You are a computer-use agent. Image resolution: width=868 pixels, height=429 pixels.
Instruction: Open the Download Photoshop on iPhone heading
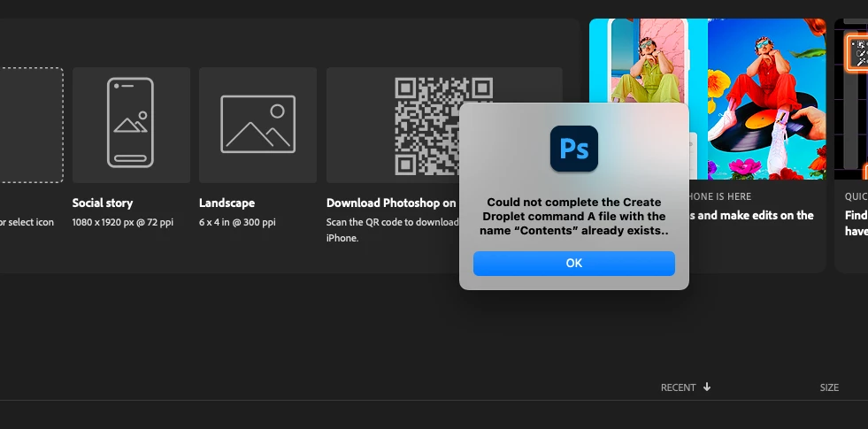click(392, 203)
